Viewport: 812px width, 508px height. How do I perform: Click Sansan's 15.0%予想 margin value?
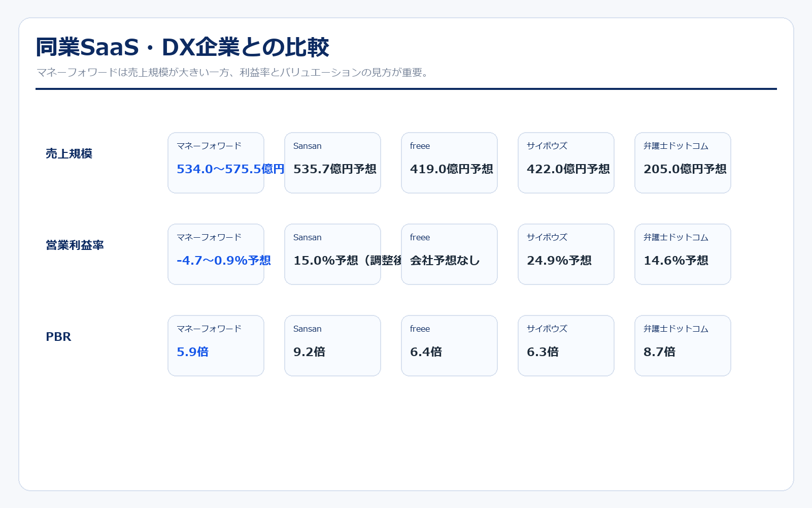[x=348, y=261]
